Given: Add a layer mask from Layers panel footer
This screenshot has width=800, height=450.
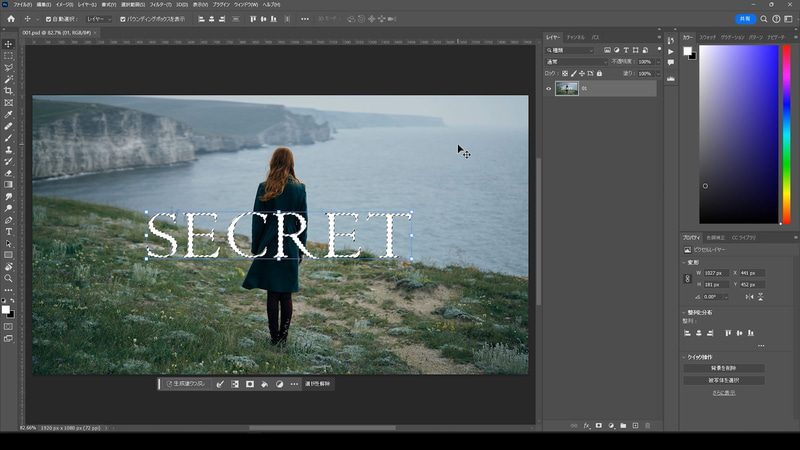Looking at the screenshot, I should tap(598, 426).
